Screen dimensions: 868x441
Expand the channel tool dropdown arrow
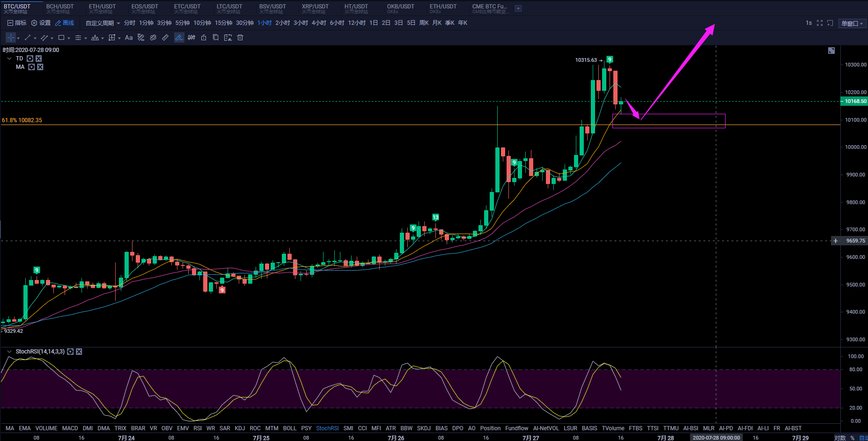coord(52,38)
